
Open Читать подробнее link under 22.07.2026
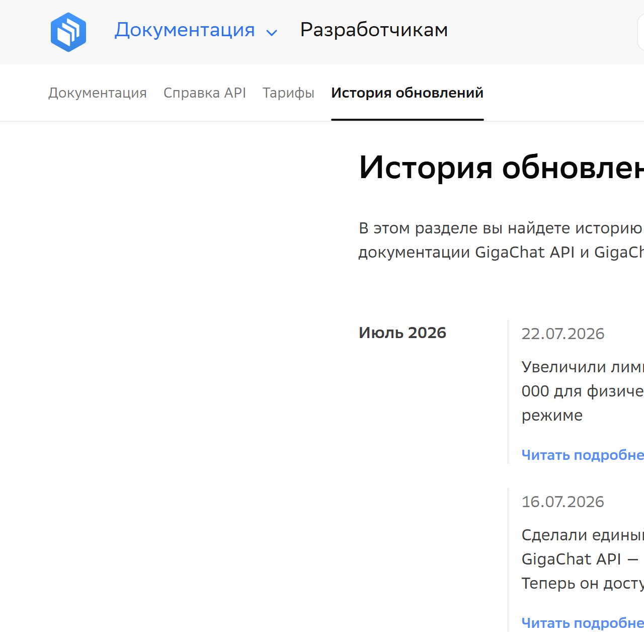click(x=583, y=455)
